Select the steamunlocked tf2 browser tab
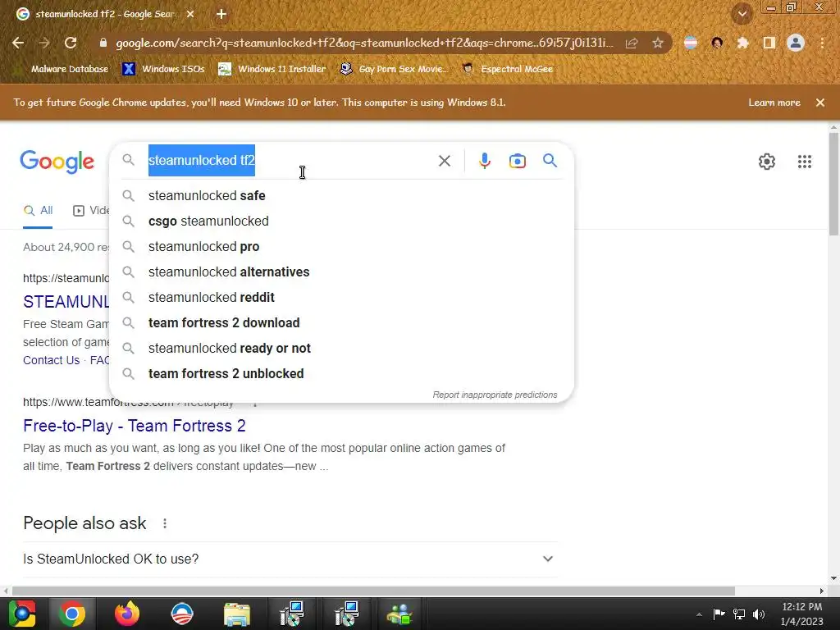 tap(104, 14)
